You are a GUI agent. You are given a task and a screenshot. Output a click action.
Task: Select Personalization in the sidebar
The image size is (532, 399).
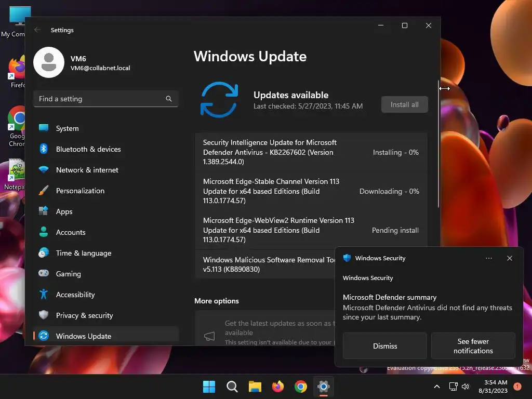(x=106, y=191)
